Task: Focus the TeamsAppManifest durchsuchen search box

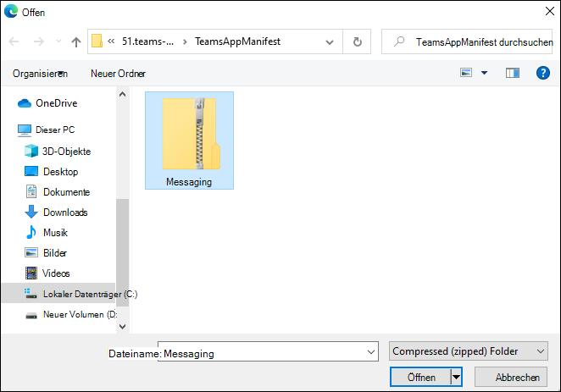Action: tap(467, 41)
